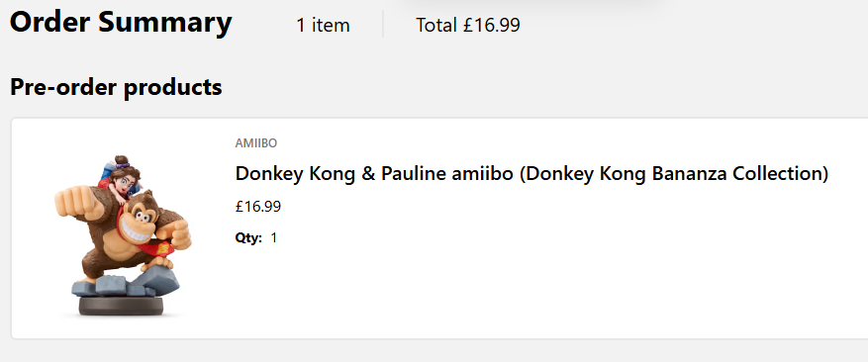Click the grey background below the product card
868x362 pixels.
[434, 351]
